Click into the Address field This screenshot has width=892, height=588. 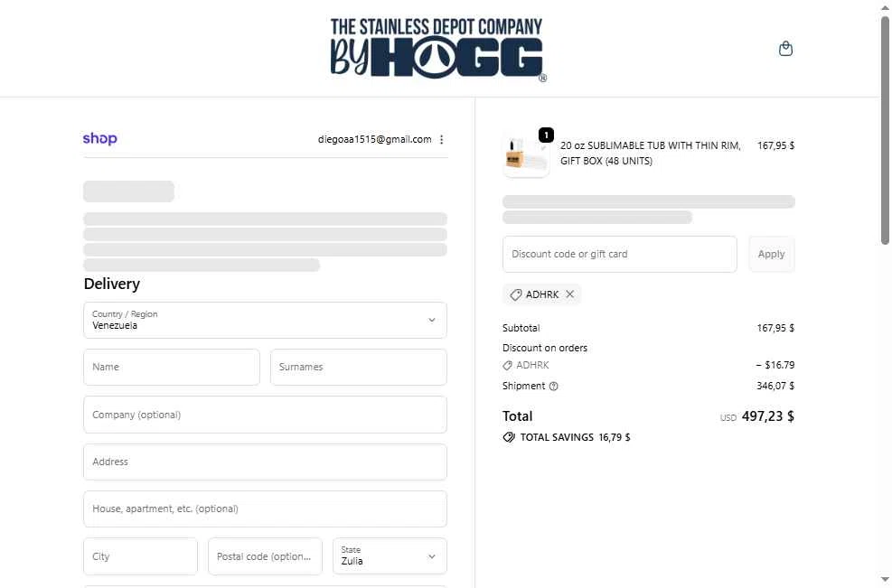265,462
